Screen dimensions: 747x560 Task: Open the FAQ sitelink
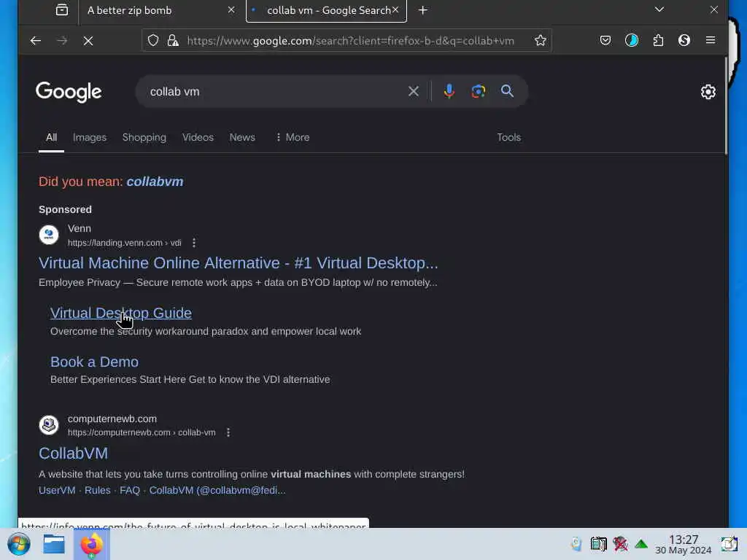[130, 490]
